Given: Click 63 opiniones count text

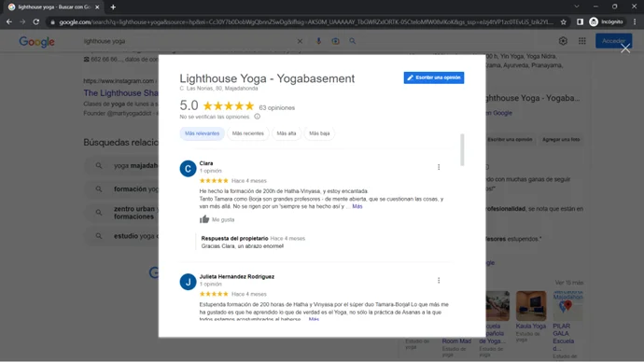Looking at the screenshot, I should click(x=277, y=107).
